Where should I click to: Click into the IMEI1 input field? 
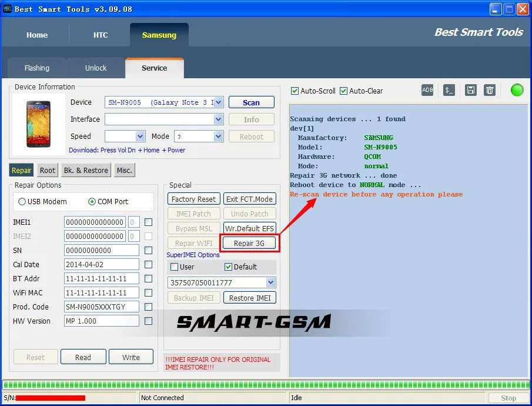tap(95, 222)
